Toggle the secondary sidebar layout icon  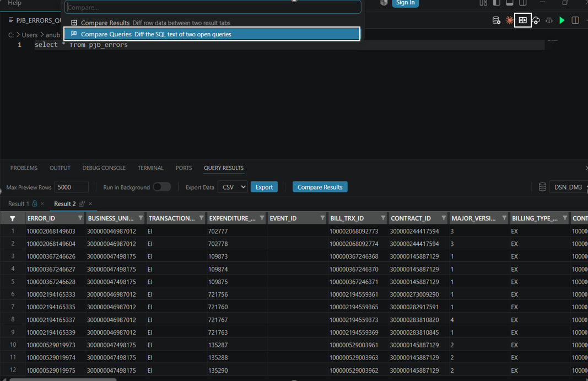[523, 3]
